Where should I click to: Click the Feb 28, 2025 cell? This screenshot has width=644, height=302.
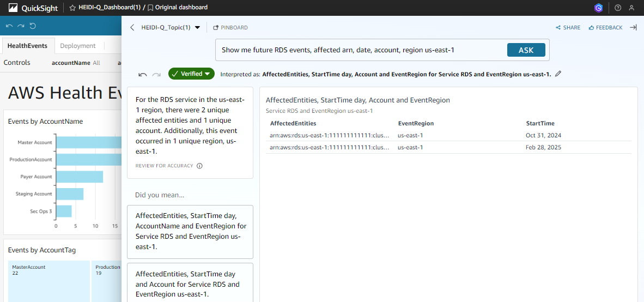543,147
